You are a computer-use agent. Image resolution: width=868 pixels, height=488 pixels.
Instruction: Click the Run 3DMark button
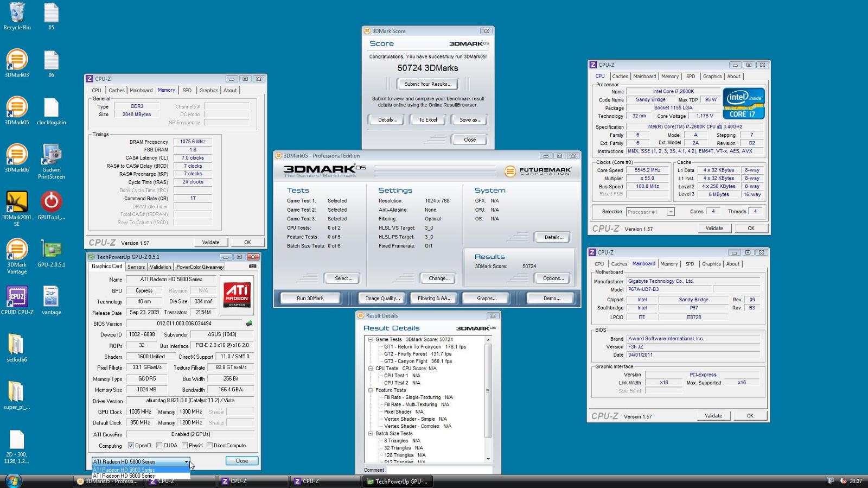point(310,299)
